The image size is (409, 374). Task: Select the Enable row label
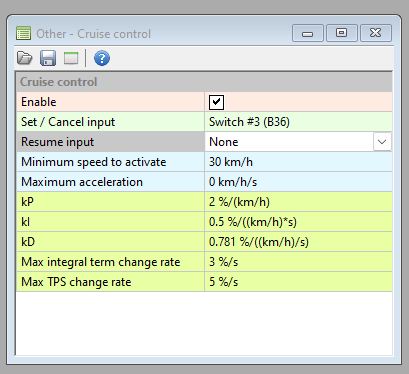(x=110, y=102)
